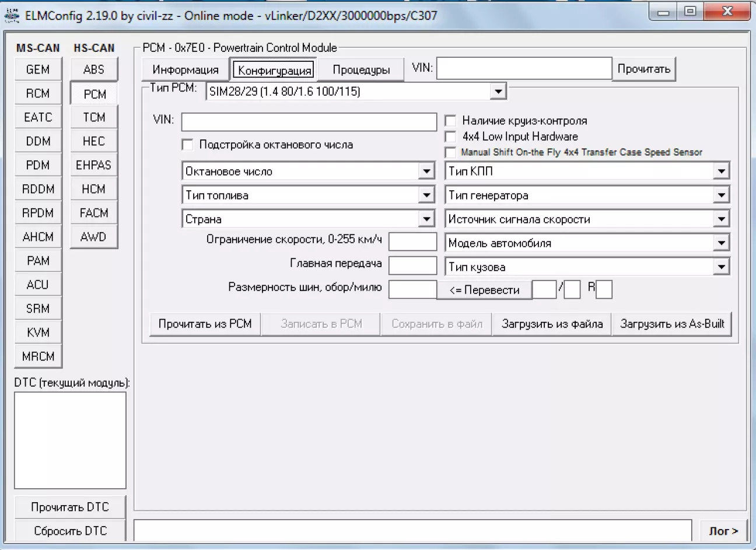Open the MRCM module
This screenshot has width=756, height=550.
point(38,356)
